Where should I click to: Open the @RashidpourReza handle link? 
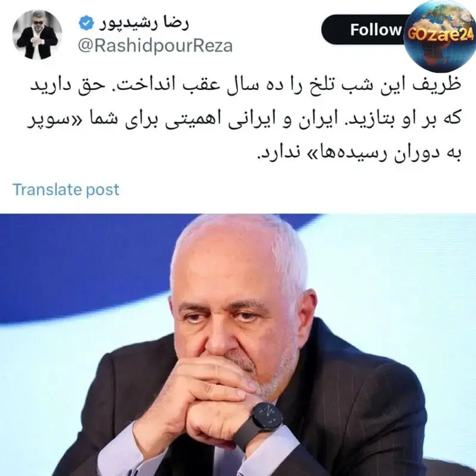point(155,46)
